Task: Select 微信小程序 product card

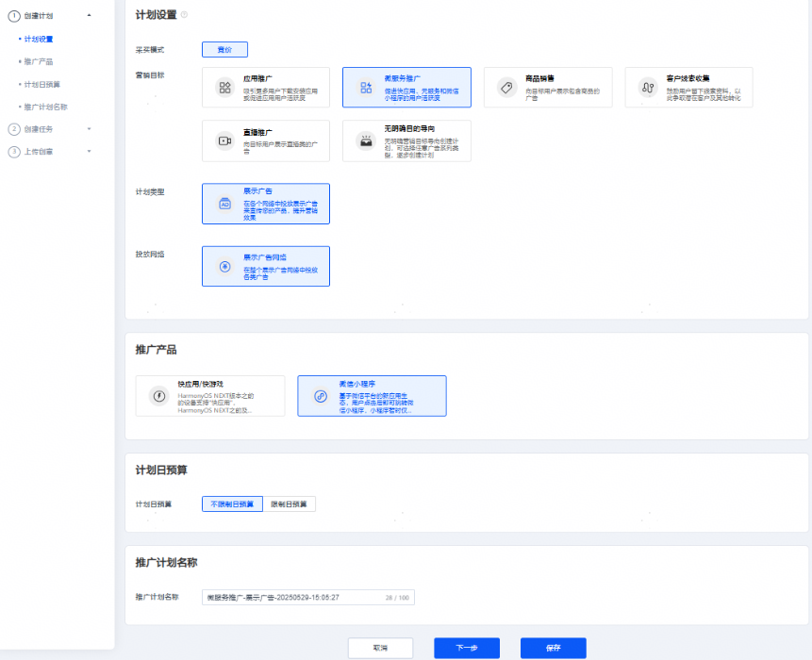Action: pos(372,396)
